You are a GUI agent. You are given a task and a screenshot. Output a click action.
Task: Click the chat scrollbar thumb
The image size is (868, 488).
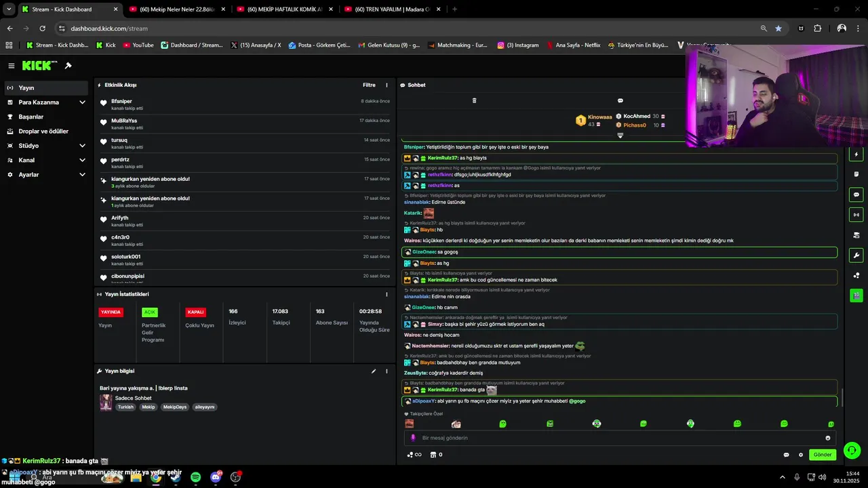coord(842,398)
